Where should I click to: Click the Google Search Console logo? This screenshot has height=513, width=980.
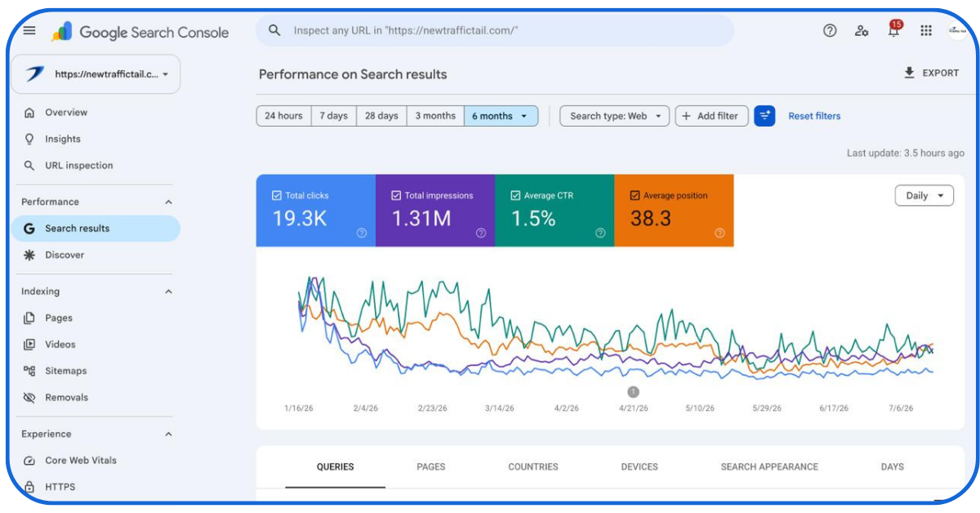tap(140, 32)
